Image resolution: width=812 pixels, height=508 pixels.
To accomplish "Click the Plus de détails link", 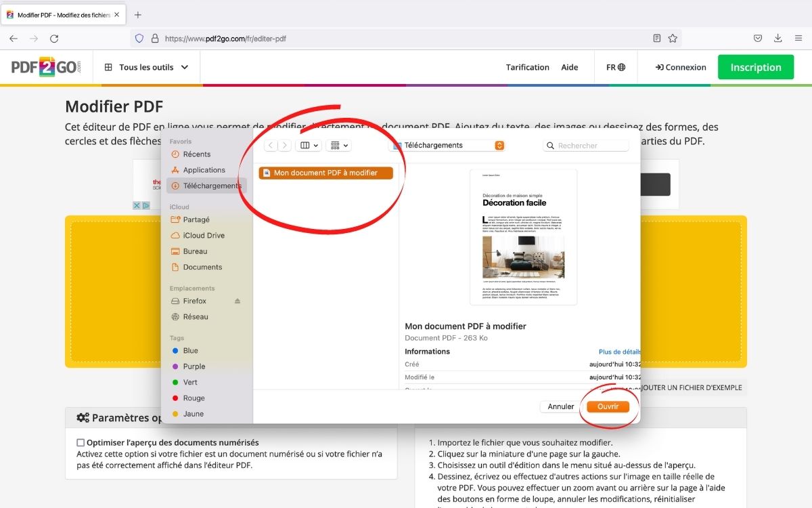I will (619, 352).
